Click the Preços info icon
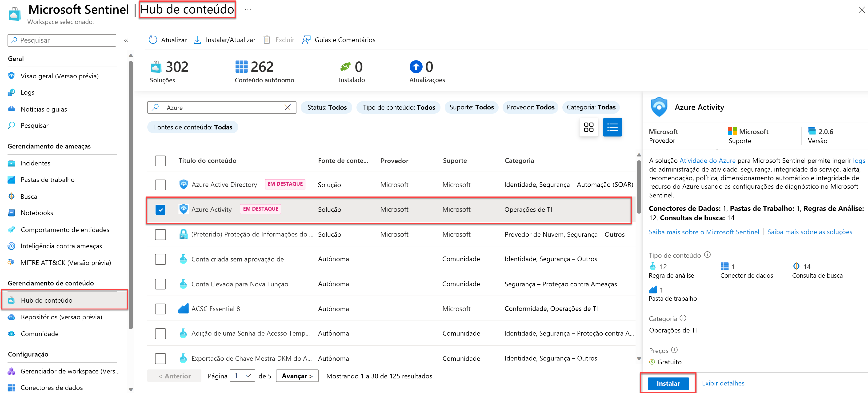The image size is (868, 393). click(674, 350)
